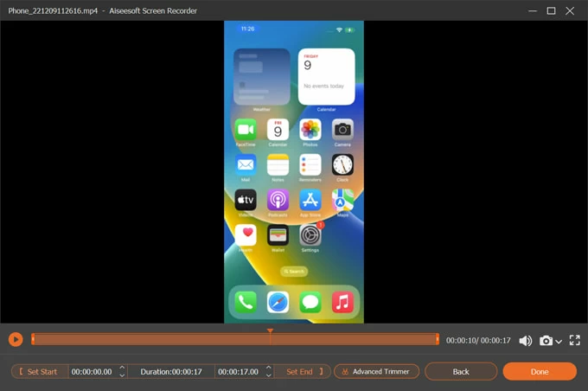588x391 pixels.
Task: Click the playhead marker on the timeline
Action: [x=270, y=332]
